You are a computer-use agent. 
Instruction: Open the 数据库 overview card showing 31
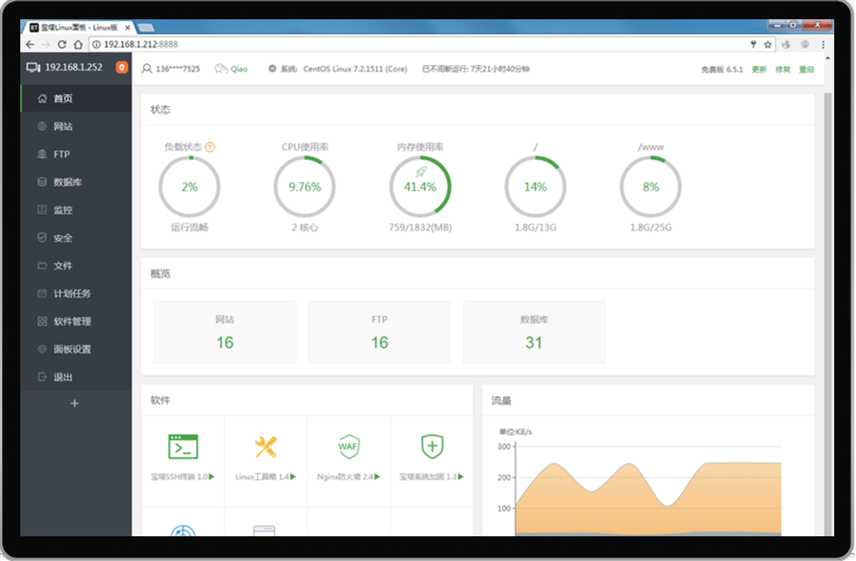click(x=534, y=332)
